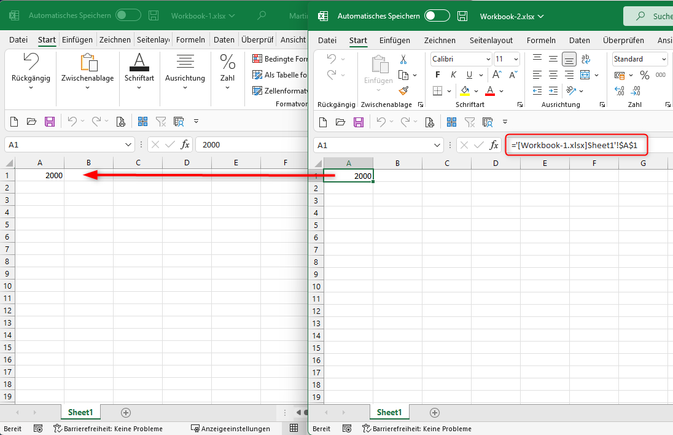Click the accounting number format icon in Workbook-2
The image size is (673, 435).
(619, 75)
